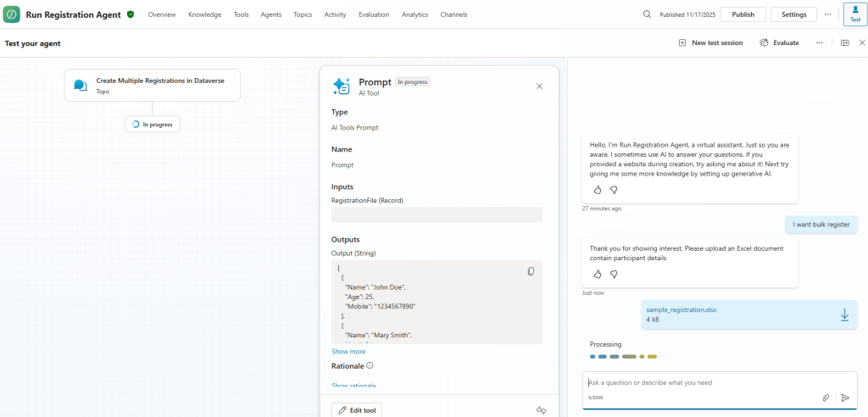The image size is (868, 417).
Task: Copy the Output string with copy icon
Action: [531, 271]
